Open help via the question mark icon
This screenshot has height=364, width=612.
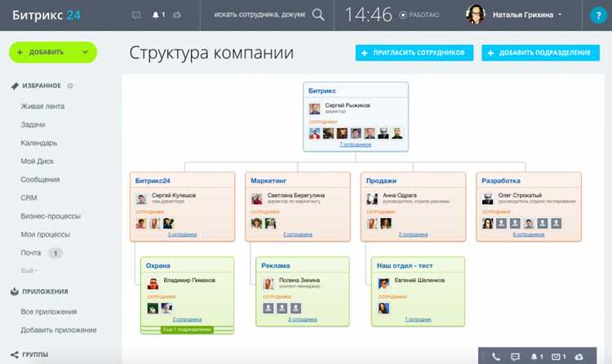click(x=598, y=16)
